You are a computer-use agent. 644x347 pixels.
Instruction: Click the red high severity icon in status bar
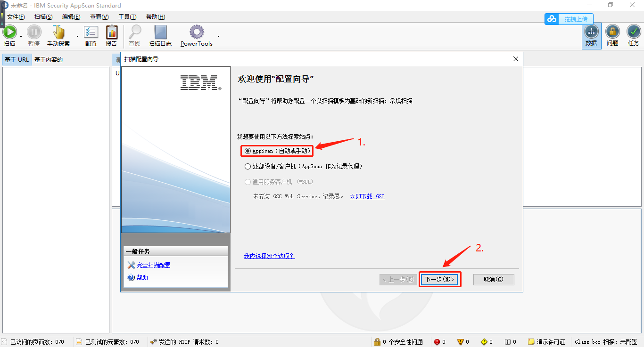pyautogui.click(x=437, y=342)
